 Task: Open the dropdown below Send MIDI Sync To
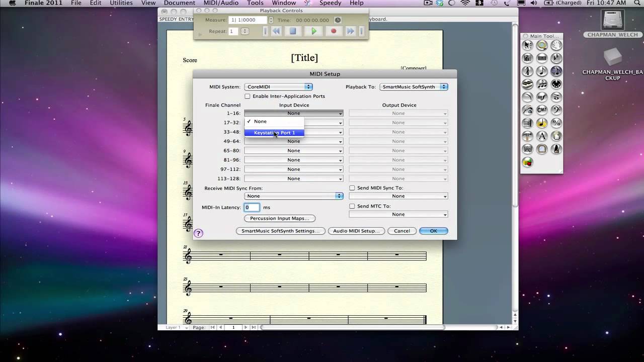coord(398,196)
